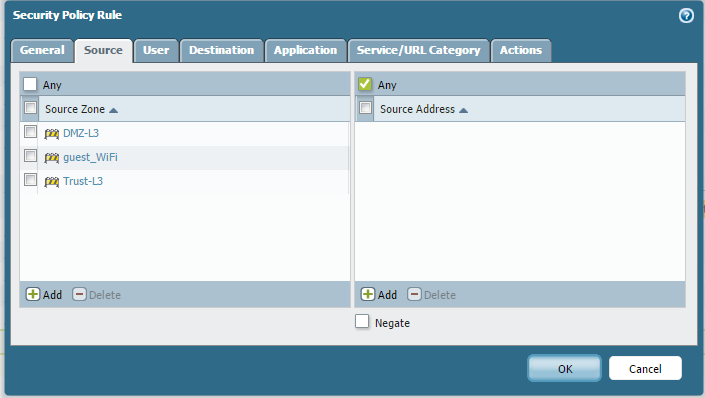Image resolution: width=705 pixels, height=398 pixels.
Task: Click the guest_WiFi zone icon
Action: tap(52, 157)
